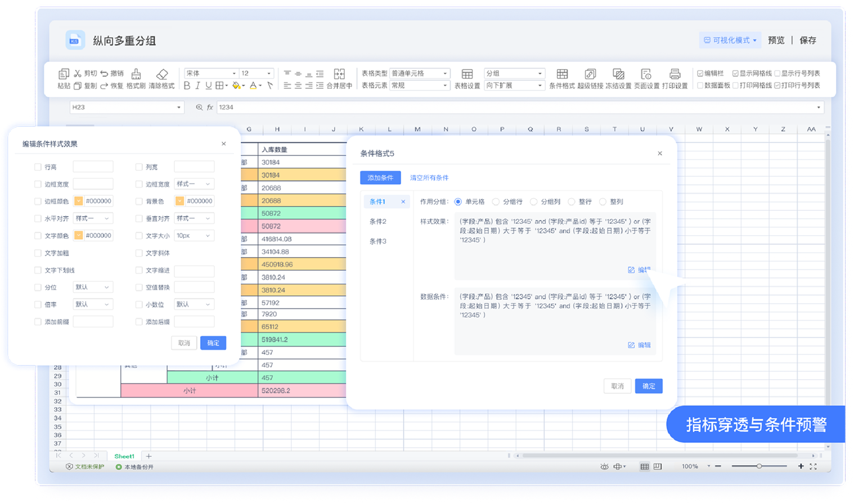Open the 可视化模式 dropdown
This screenshot has height=504, width=854.
(730, 40)
